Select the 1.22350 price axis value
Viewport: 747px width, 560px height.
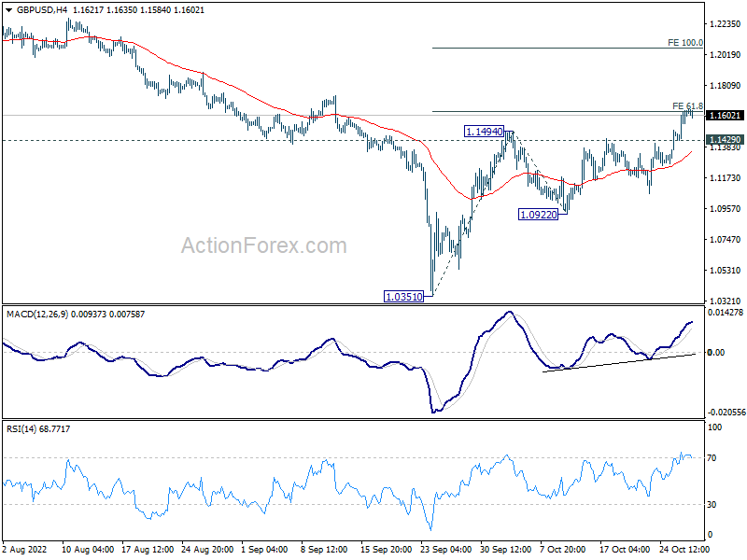(x=726, y=24)
